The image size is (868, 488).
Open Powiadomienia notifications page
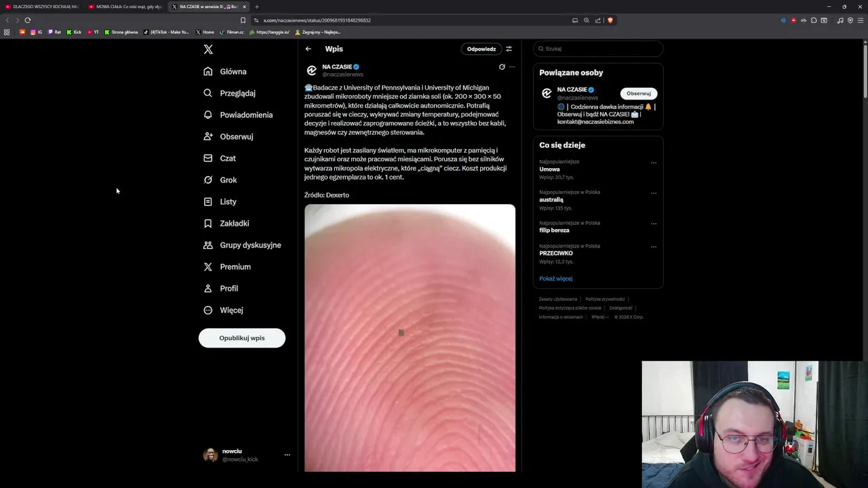(238, 115)
